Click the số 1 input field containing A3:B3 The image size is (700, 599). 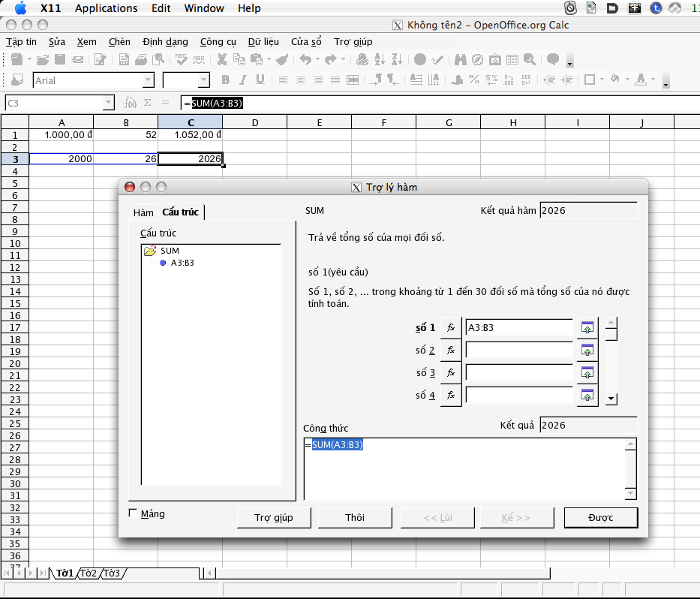[518, 327]
